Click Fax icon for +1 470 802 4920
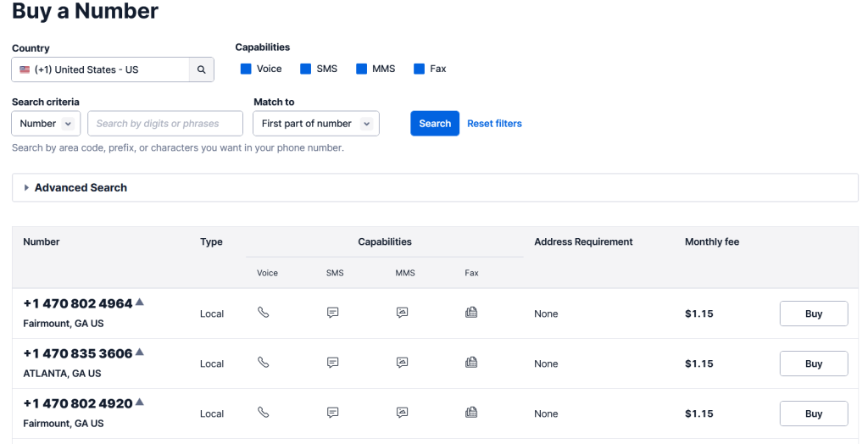The image size is (868, 444). (471, 412)
